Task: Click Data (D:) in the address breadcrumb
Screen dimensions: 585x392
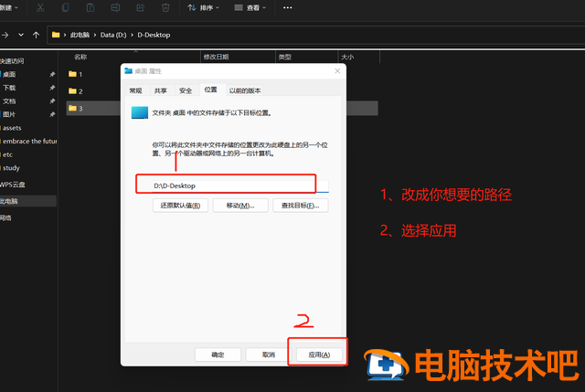Action: click(113, 35)
